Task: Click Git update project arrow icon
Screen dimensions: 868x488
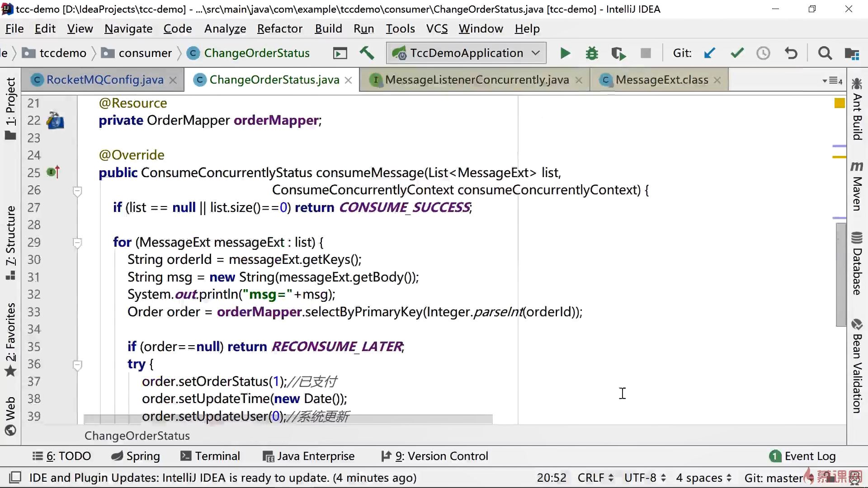Action: coord(709,53)
